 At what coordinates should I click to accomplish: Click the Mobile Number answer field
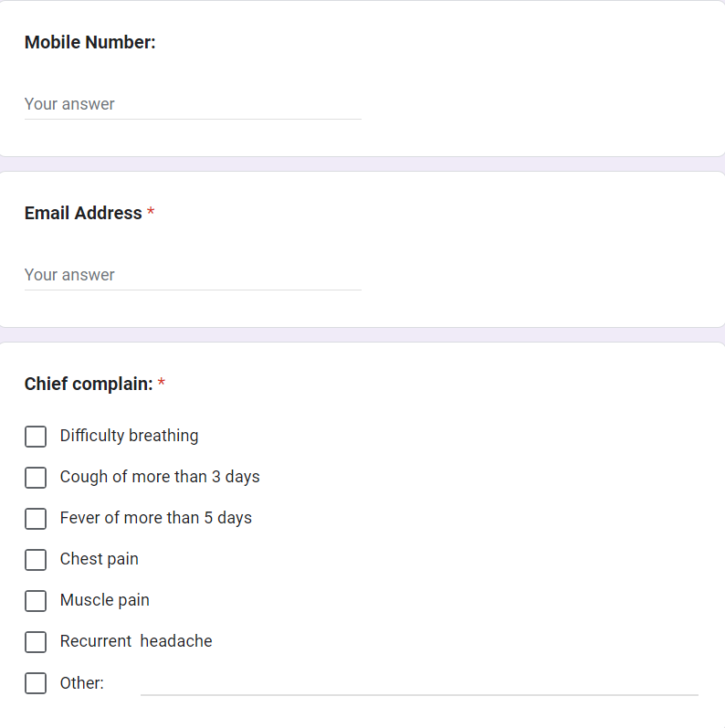pos(193,104)
